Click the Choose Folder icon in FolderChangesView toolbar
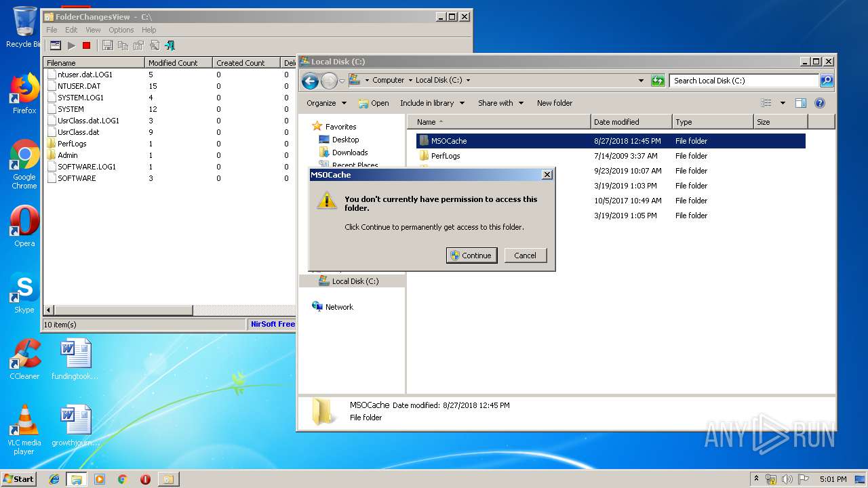The width and height of the screenshot is (868, 488). coord(56,45)
